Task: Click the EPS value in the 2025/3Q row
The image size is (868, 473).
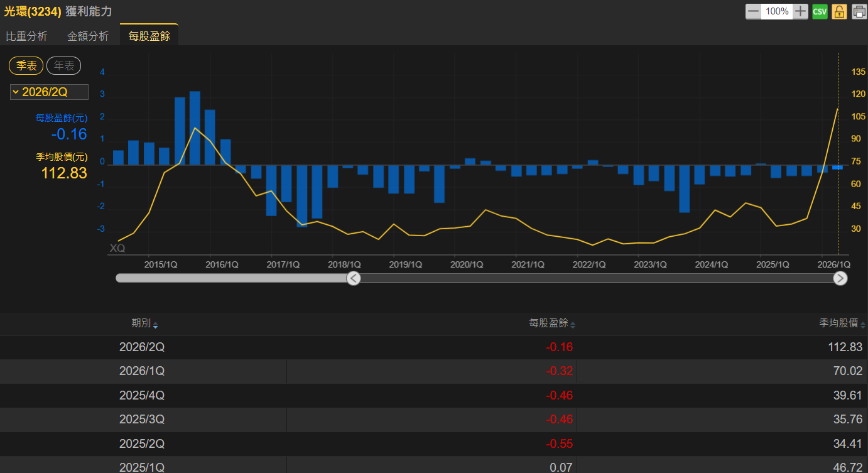Action: coord(560,420)
